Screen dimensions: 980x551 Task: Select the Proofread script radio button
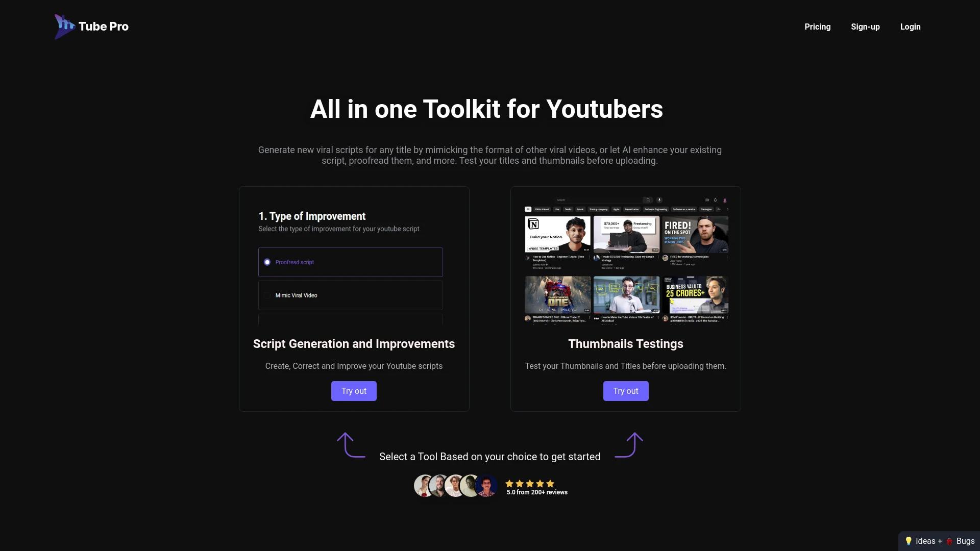[267, 262]
